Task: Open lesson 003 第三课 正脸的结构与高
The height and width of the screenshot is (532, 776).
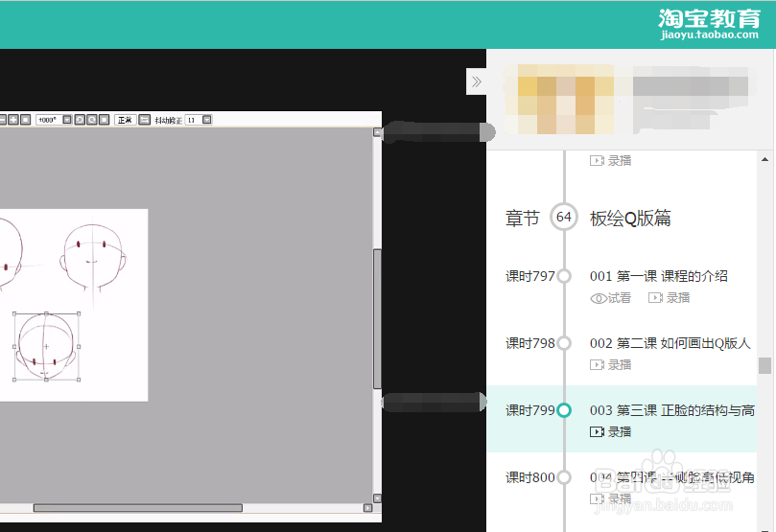Action: click(672, 410)
